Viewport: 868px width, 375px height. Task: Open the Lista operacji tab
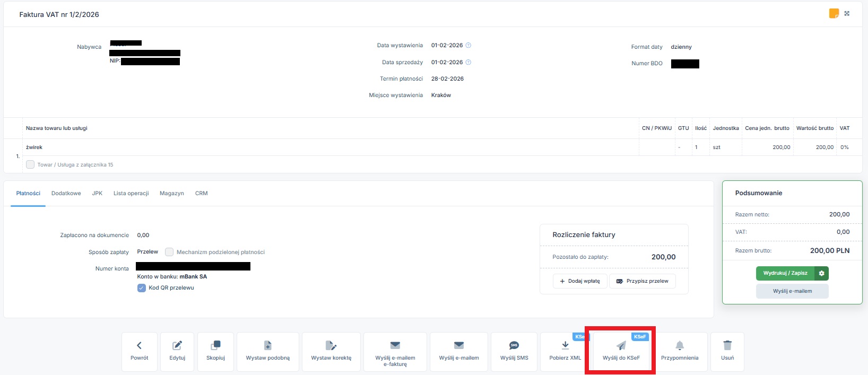(x=131, y=194)
